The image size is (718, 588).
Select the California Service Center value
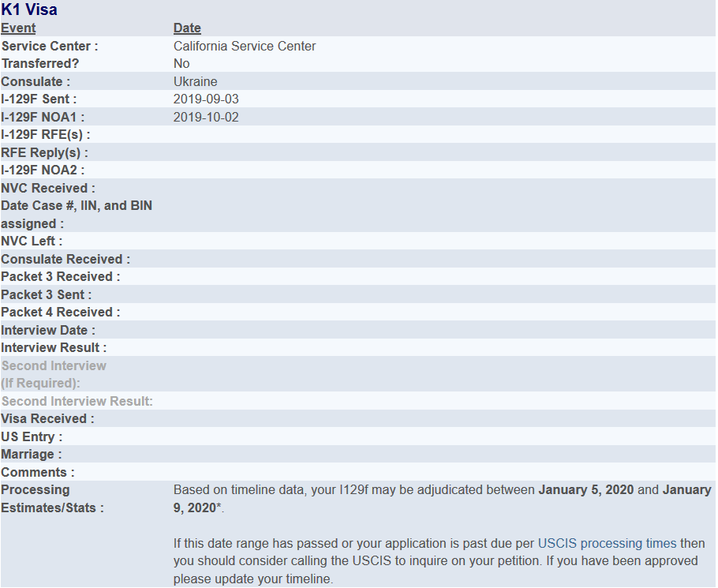(245, 47)
